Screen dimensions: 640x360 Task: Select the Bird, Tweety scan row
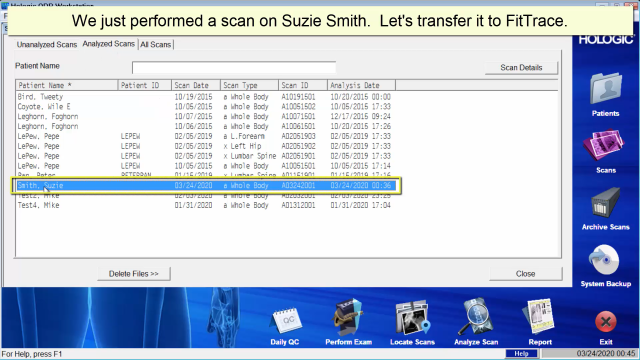pos(205,97)
